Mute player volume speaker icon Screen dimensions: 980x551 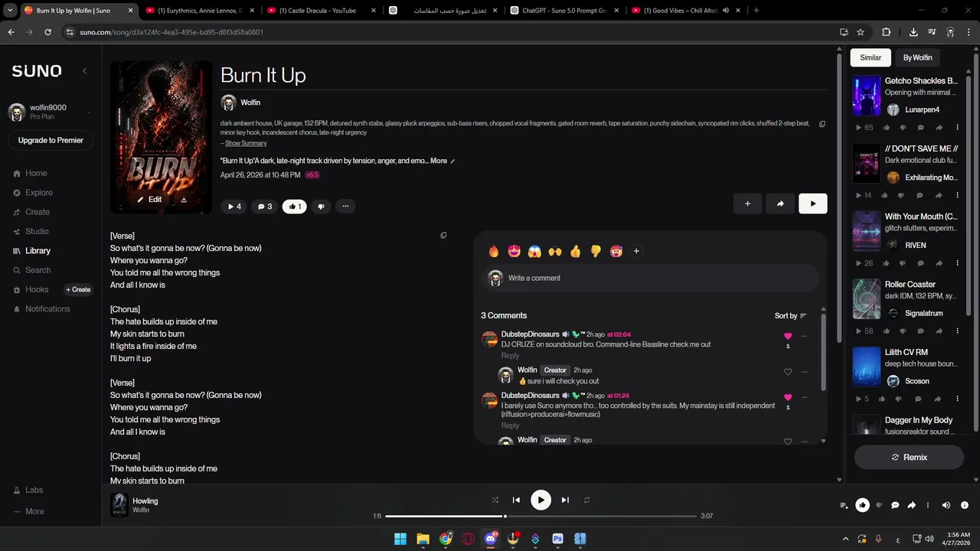point(946,505)
